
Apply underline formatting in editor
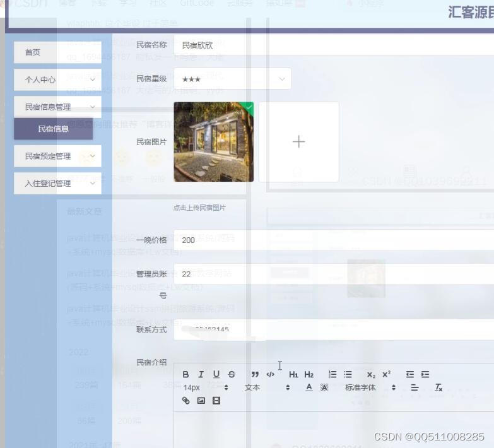[216, 374]
